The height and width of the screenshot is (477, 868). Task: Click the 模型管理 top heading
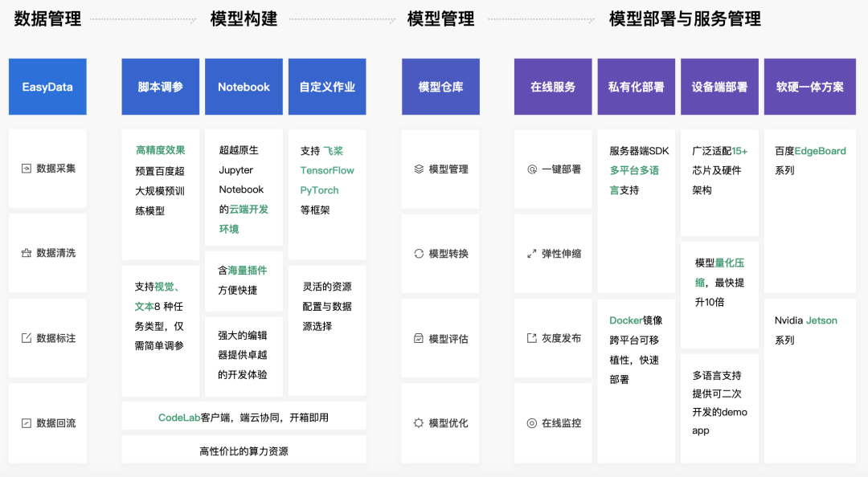click(x=440, y=18)
